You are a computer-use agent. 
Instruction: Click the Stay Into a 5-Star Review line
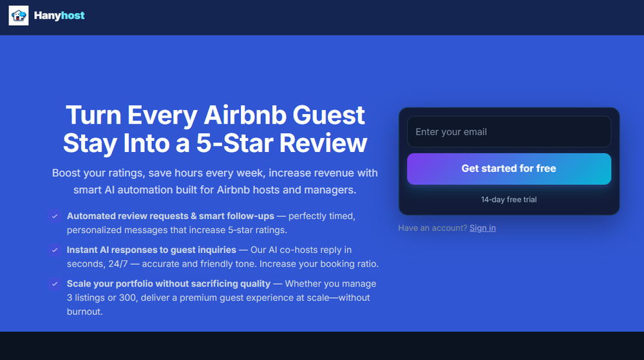(x=215, y=142)
